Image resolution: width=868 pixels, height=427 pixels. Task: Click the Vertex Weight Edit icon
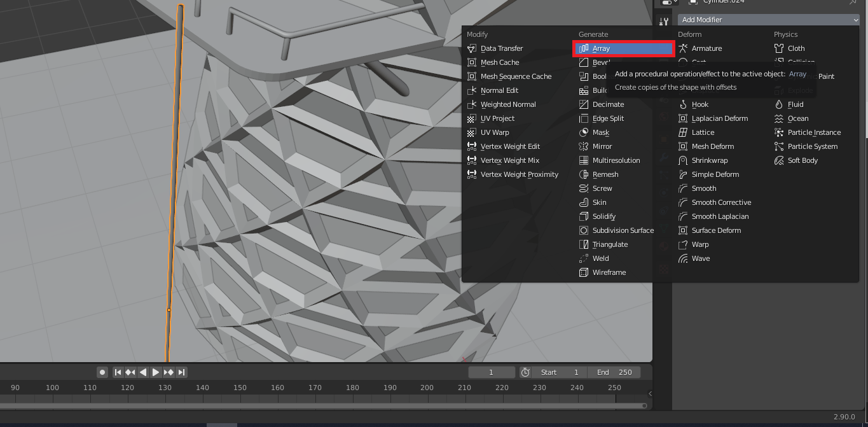tap(472, 146)
